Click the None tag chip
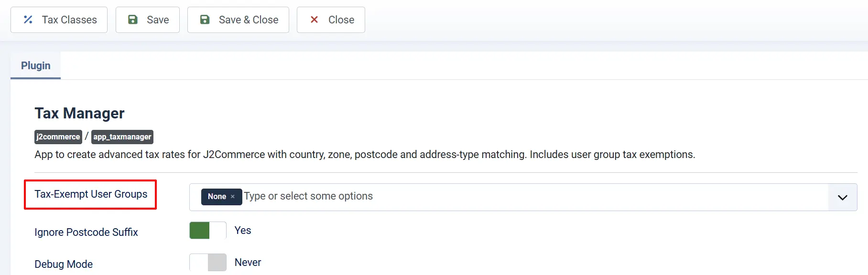Screen dimensions: 868x275 coord(221,197)
